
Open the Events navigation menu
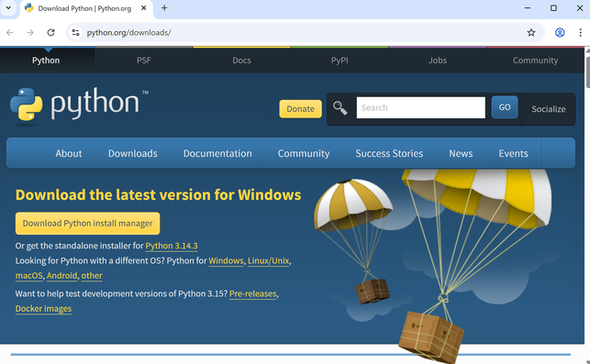tap(513, 153)
